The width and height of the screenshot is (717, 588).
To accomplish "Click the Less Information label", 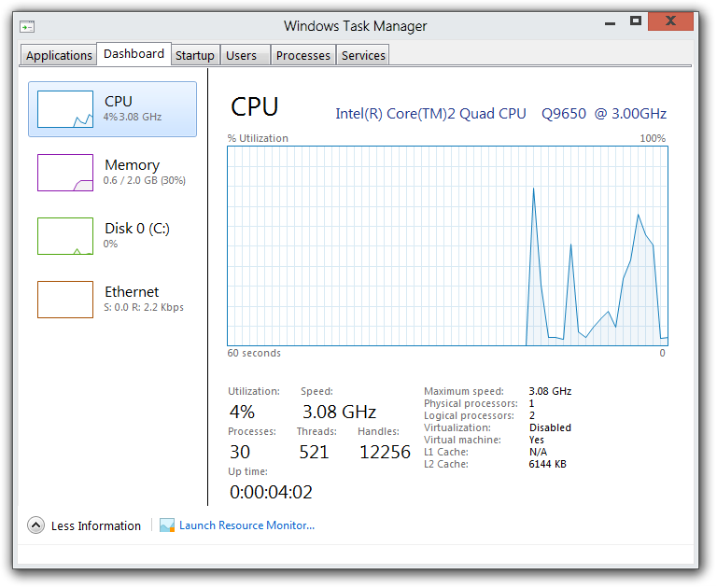I will [96, 526].
